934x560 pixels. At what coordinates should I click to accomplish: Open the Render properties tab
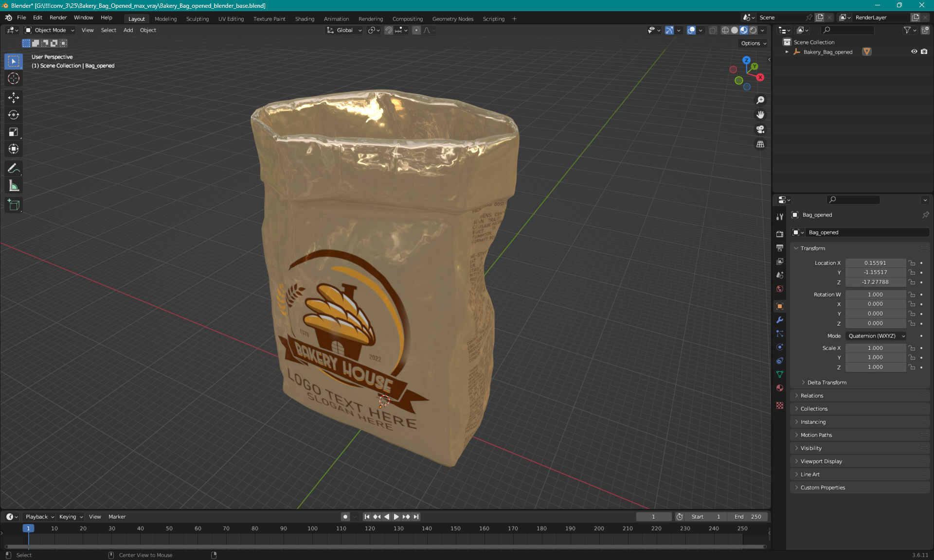[780, 234]
